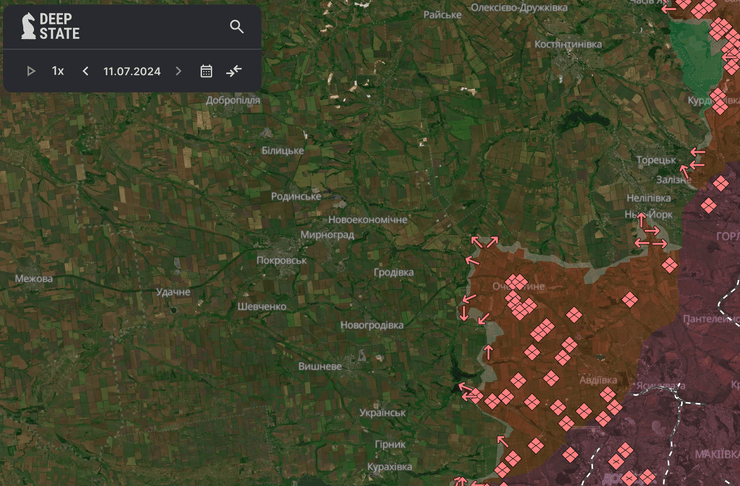Change the 1x playback speed
This screenshot has width=740, height=486.
click(58, 71)
